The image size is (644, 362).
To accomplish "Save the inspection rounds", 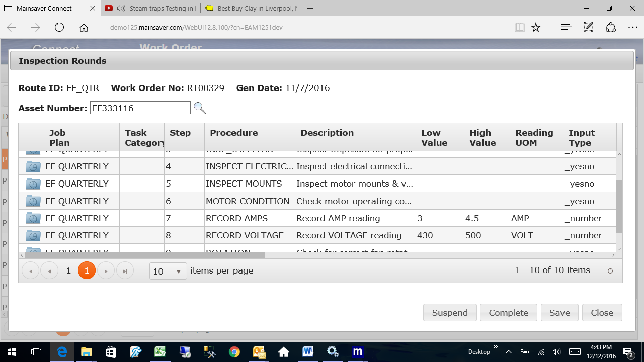I will pyautogui.click(x=559, y=313).
